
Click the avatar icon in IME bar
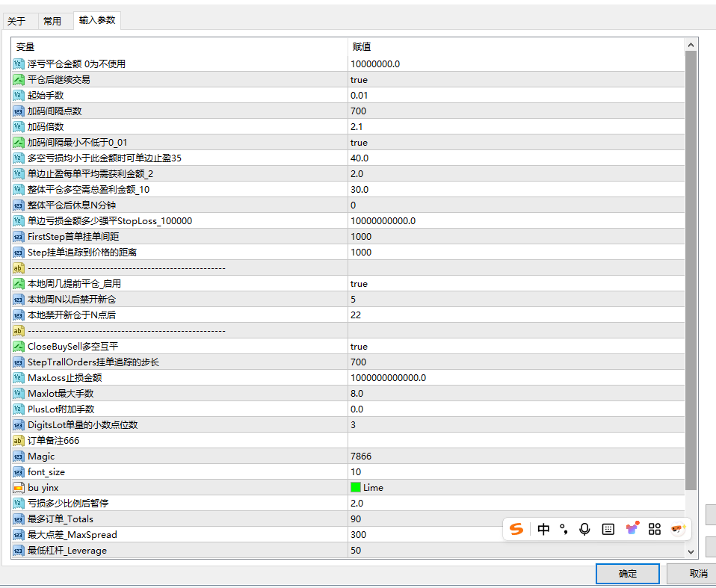pyautogui.click(x=678, y=529)
